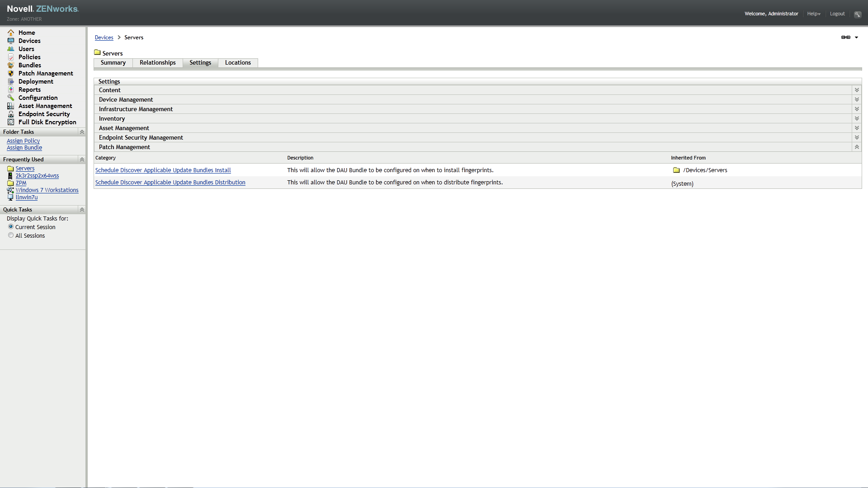Expand the Content settings section

tap(856, 90)
